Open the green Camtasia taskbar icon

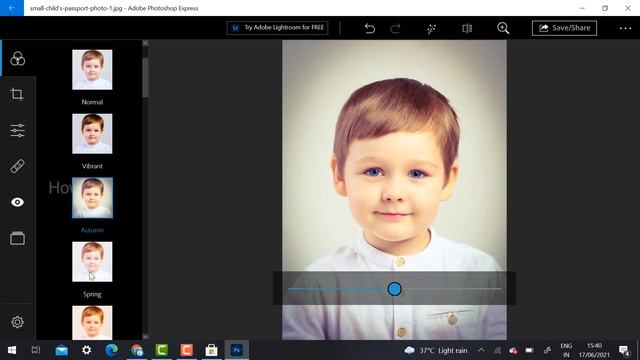pos(162,350)
